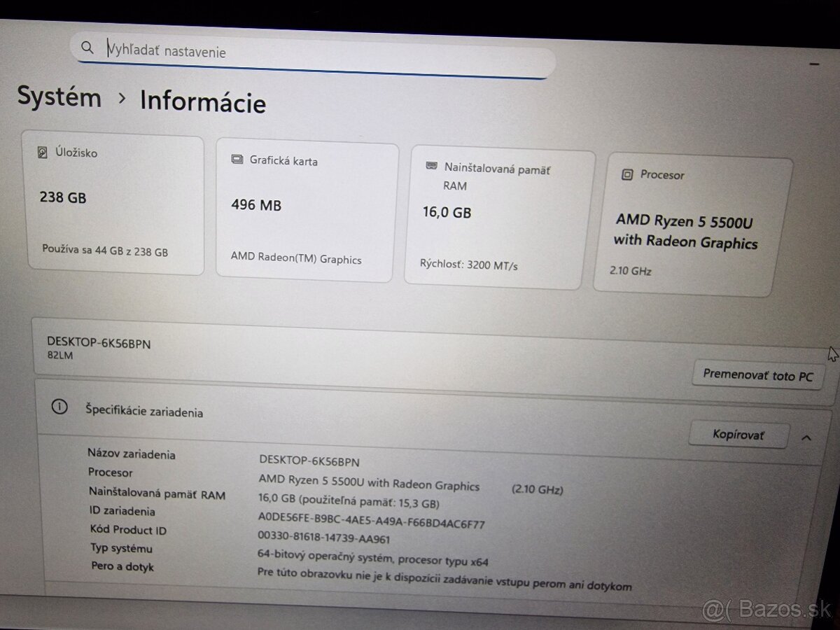This screenshot has height=630, width=840.
Task: Click the Kopírovať button
Action: click(x=737, y=435)
